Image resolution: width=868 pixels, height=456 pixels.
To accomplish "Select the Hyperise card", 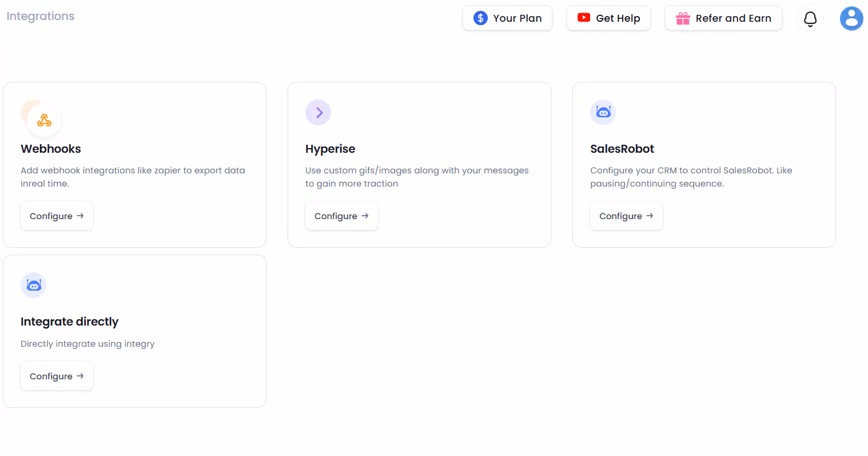I will (419, 164).
